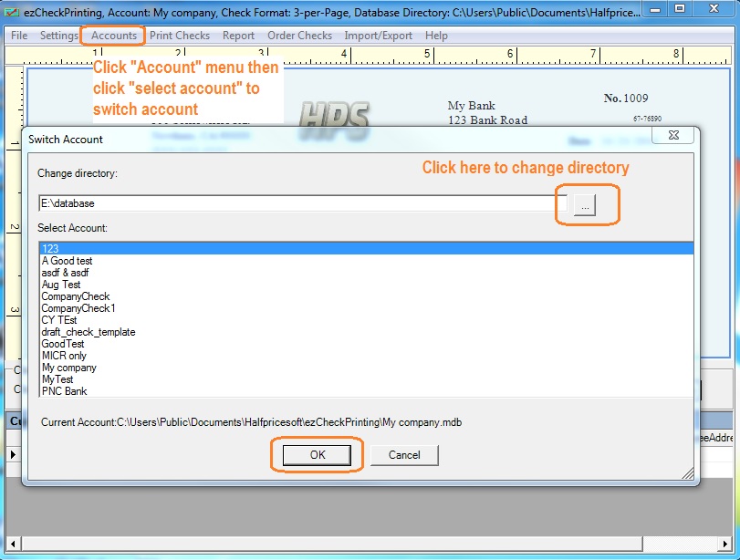740x560 pixels.
Task: Click the browse directory '...' button
Action: (585, 206)
